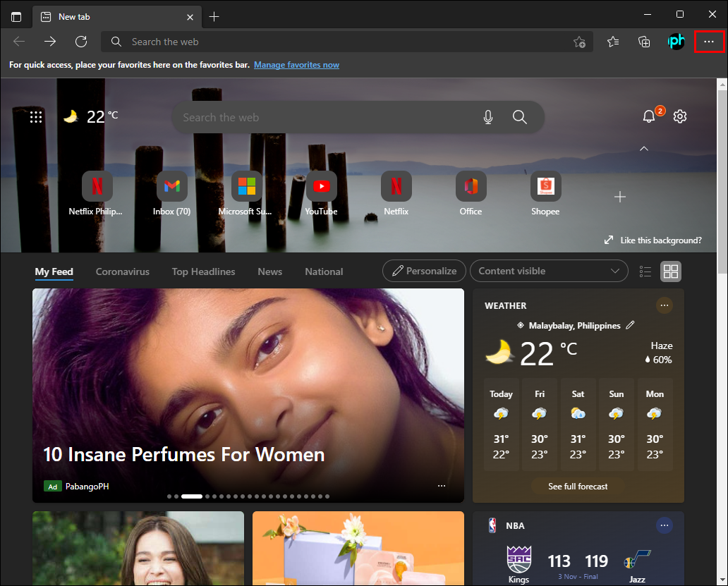Switch feed to grid view layout
The image size is (728, 586).
point(671,271)
